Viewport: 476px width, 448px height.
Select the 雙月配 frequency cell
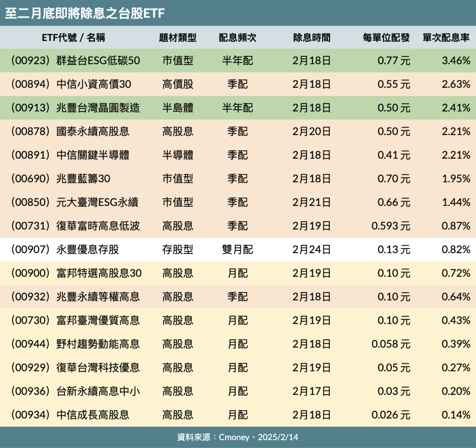click(237, 250)
